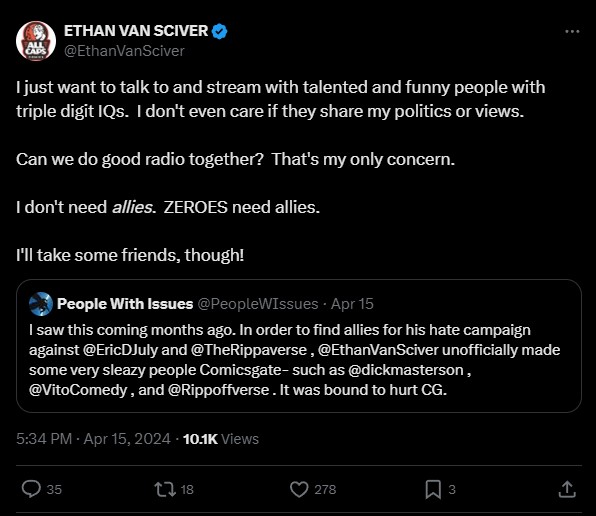The image size is (596, 516).
Task: Open the 5:34 PM Apr 15, 2024 timestamp
Action: tap(93, 439)
